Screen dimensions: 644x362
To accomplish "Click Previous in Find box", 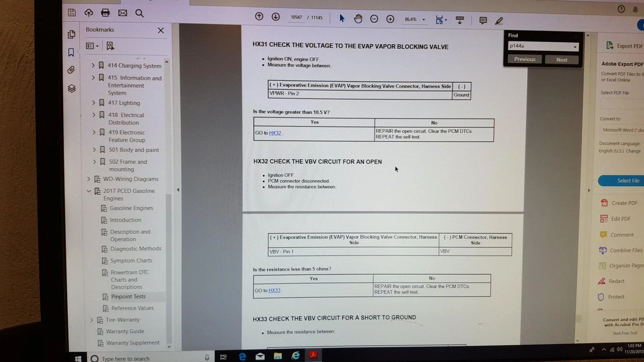I will (x=525, y=59).
